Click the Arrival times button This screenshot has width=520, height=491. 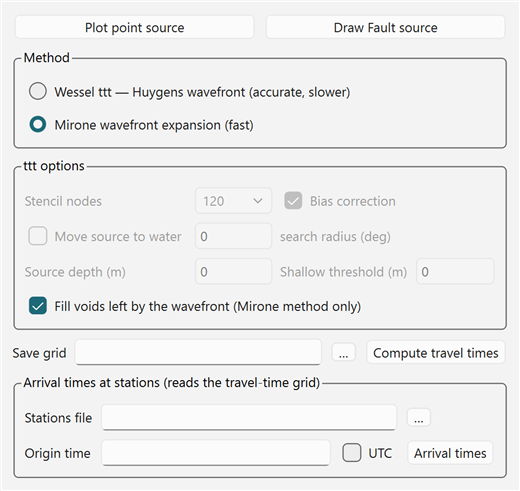450,453
